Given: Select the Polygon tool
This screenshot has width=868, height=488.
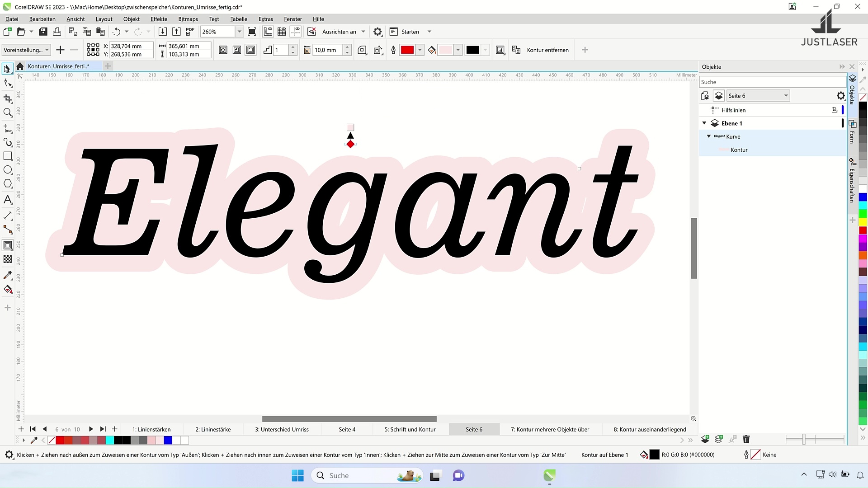Looking at the screenshot, I should point(8,183).
